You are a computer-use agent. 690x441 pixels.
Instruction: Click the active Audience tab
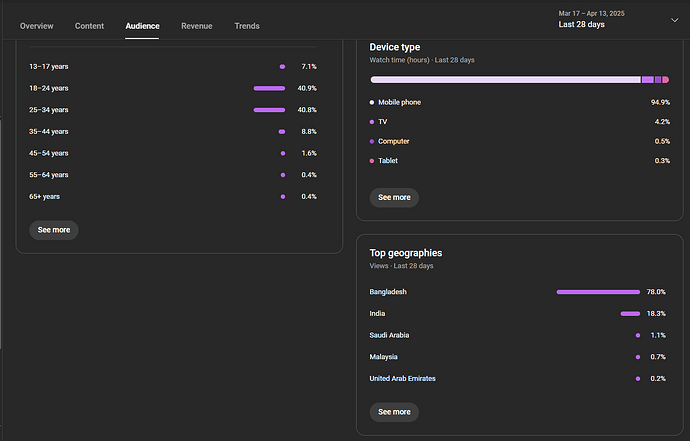coord(142,25)
